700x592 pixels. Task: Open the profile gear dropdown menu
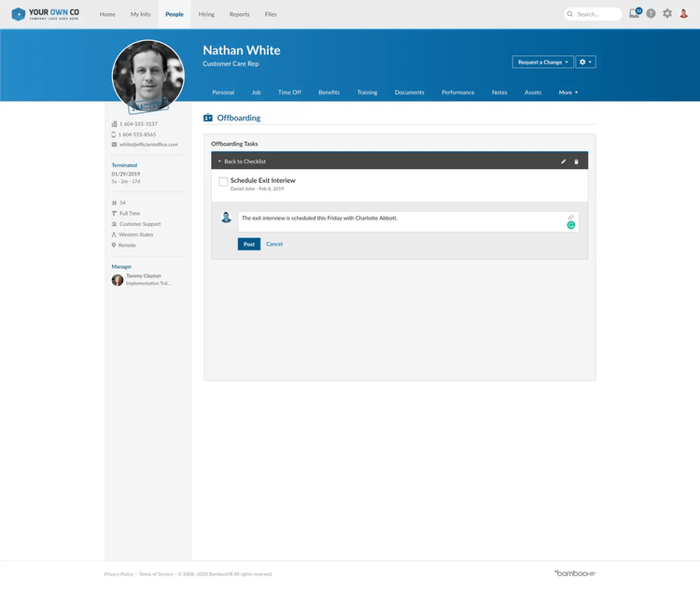(585, 63)
